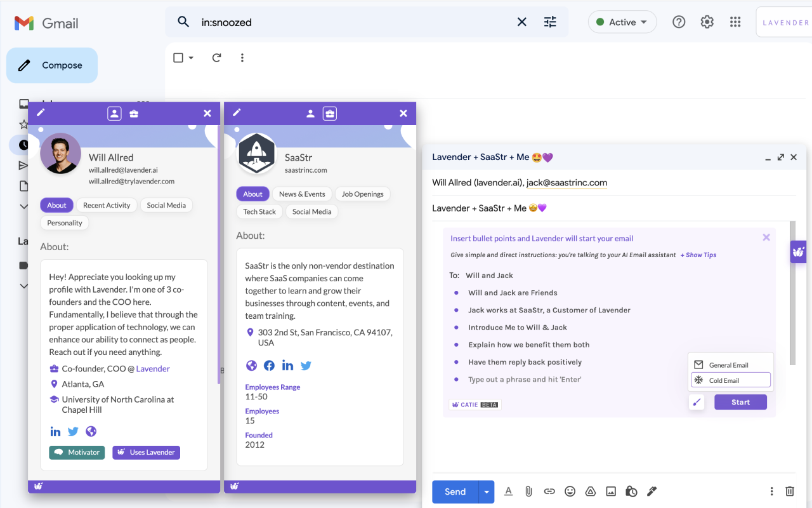Screen dimensions: 812x508
Task: Click the compose body vertical scrollbar
Action: [x=792, y=293]
